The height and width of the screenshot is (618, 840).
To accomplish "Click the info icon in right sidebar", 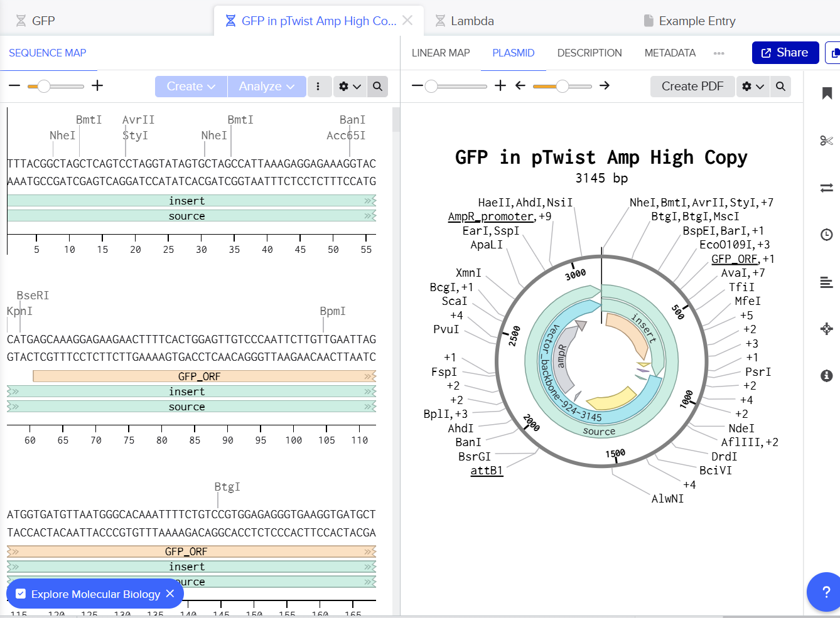I will tap(827, 376).
